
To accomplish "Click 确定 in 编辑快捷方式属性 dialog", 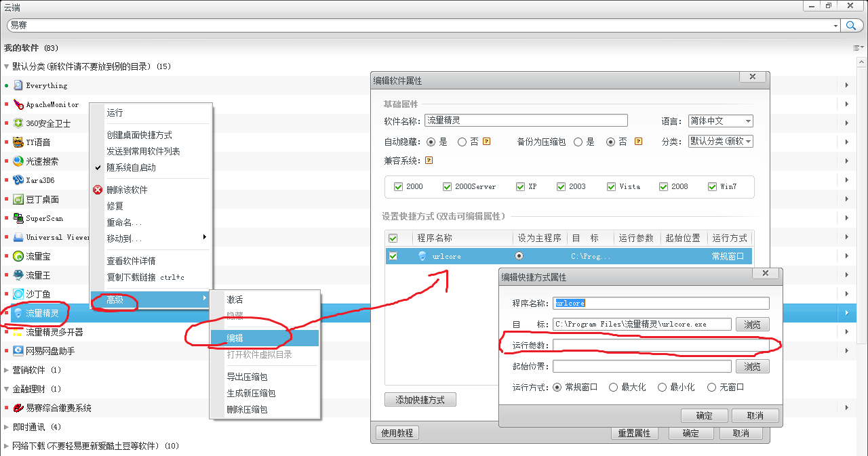I will [x=704, y=415].
